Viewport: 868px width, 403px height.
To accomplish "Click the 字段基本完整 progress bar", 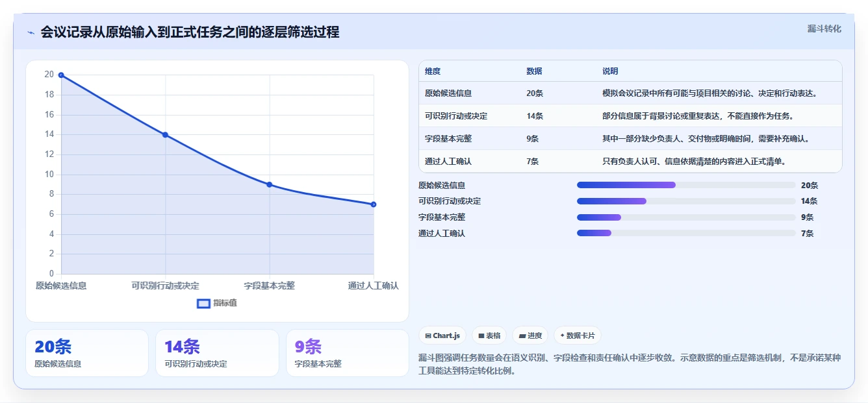I will (686, 217).
